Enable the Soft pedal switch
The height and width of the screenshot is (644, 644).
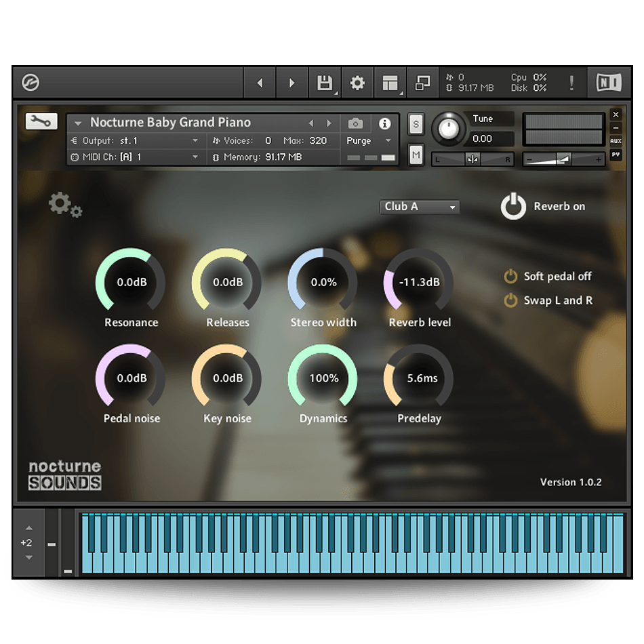[x=510, y=277]
